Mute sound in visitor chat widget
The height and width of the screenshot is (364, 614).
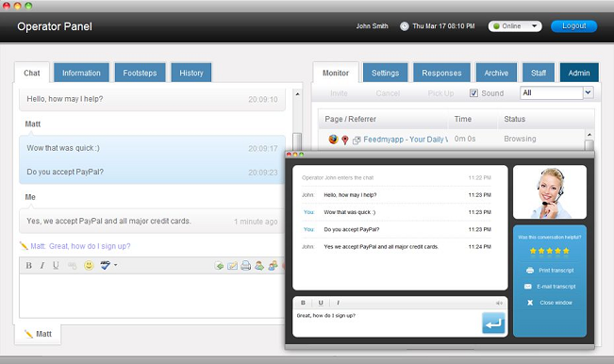click(x=499, y=303)
